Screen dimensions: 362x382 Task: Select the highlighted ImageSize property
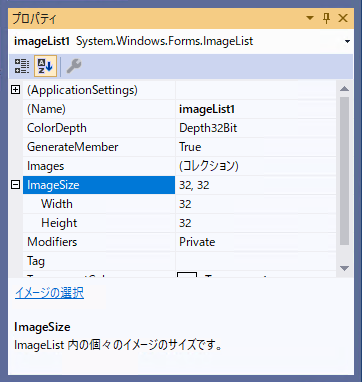(99, 185)
